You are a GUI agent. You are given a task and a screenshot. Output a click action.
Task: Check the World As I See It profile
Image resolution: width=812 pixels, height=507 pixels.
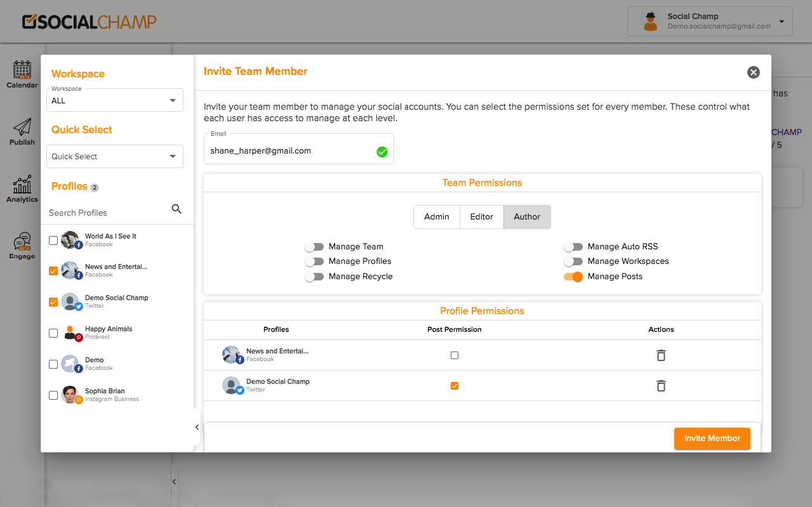point(53,240)
